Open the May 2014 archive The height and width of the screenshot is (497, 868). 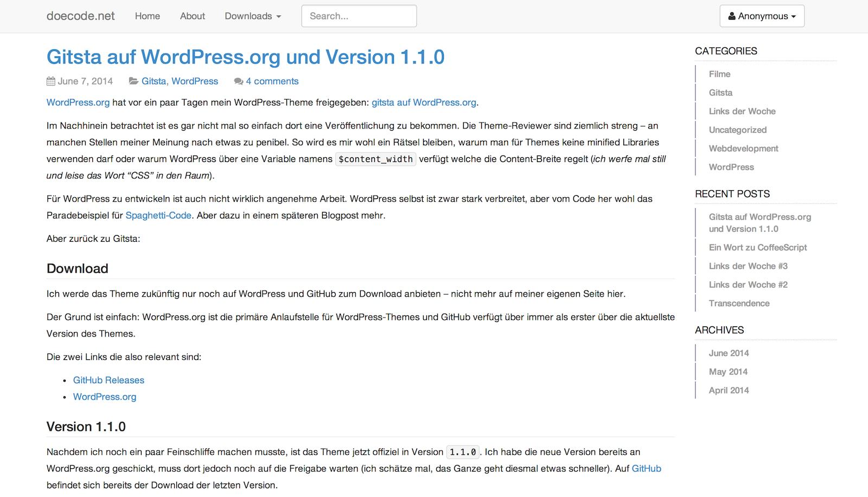tap(727, 372)
